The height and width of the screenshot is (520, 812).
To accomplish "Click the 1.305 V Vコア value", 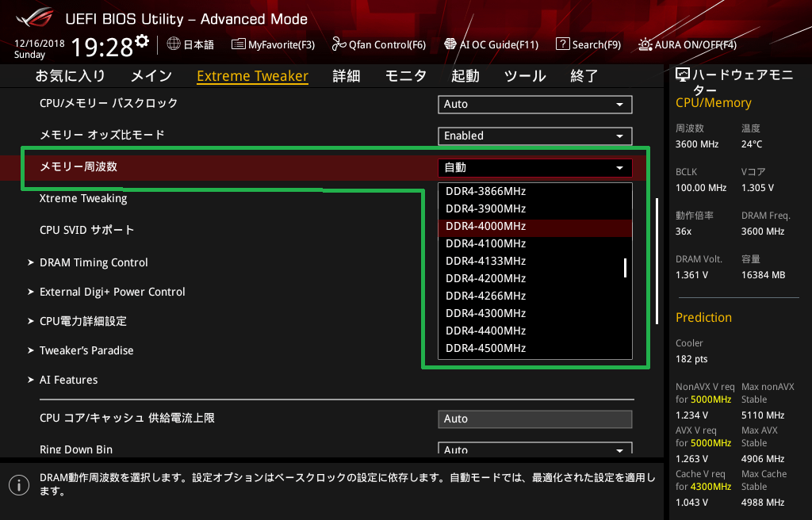I will coord(757,188).
